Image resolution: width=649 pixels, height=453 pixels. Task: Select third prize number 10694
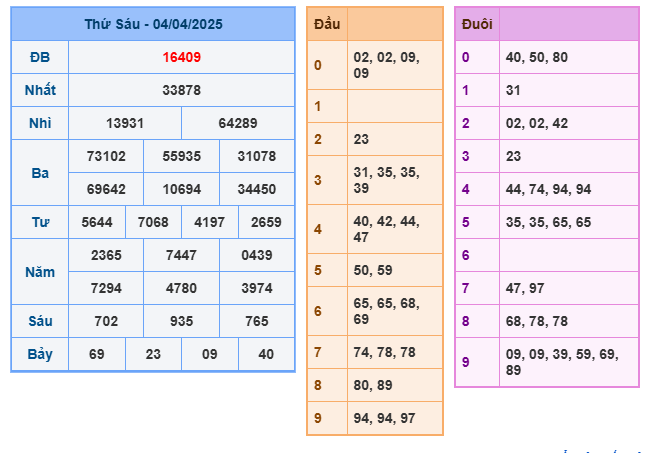[182, 189]
